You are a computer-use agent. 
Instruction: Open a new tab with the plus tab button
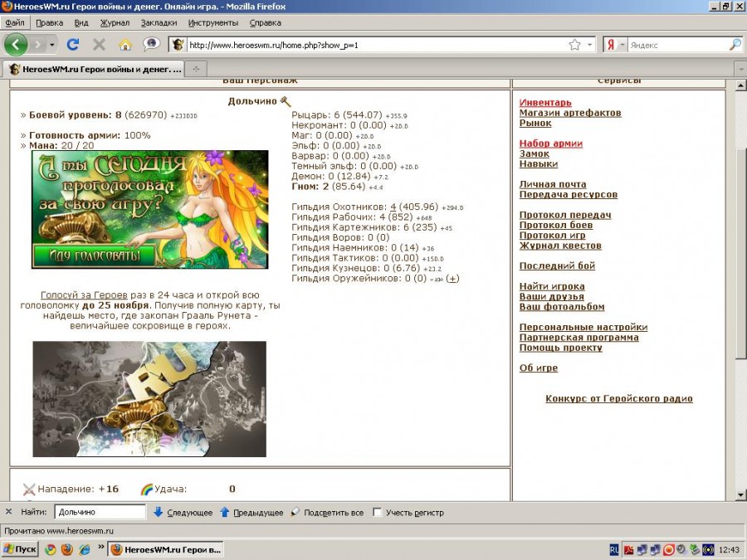tap(196, 69)
